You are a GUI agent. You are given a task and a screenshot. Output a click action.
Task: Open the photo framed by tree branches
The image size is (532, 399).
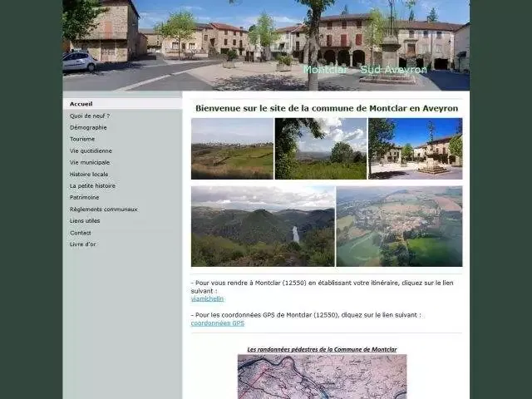[321, 149]
